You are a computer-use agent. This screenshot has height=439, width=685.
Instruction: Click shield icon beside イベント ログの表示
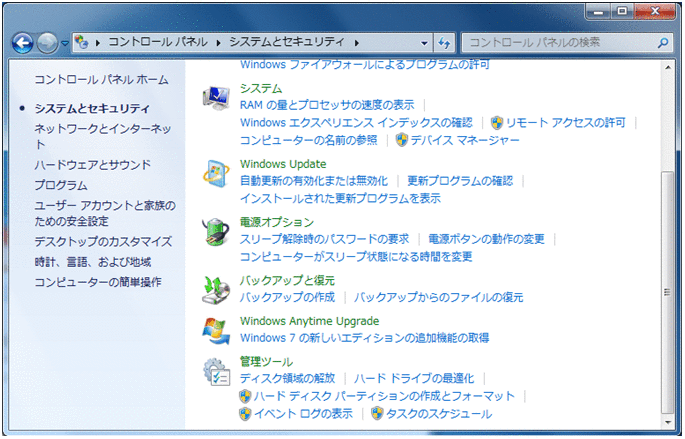(x=245, y=414)
